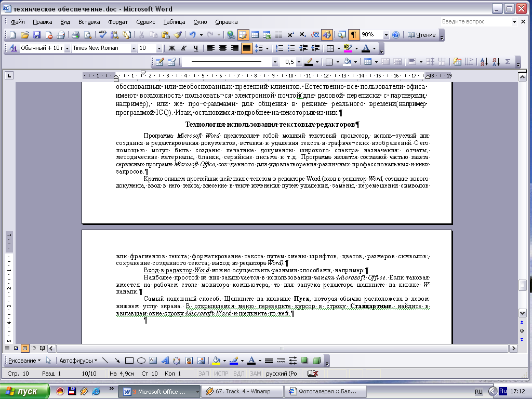
Task: Open Microsoft Word Help question-mark icon
Action: pyautogui.click(x=395, y=35)
